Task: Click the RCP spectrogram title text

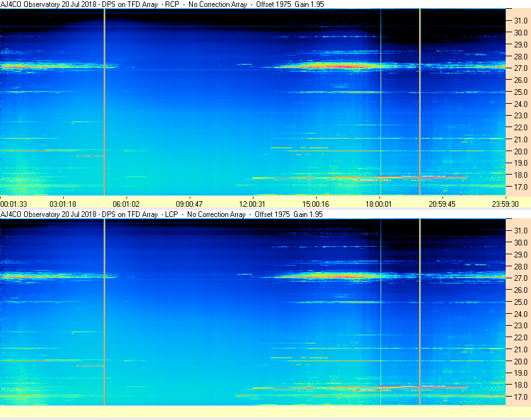Action: coord(162,4)
